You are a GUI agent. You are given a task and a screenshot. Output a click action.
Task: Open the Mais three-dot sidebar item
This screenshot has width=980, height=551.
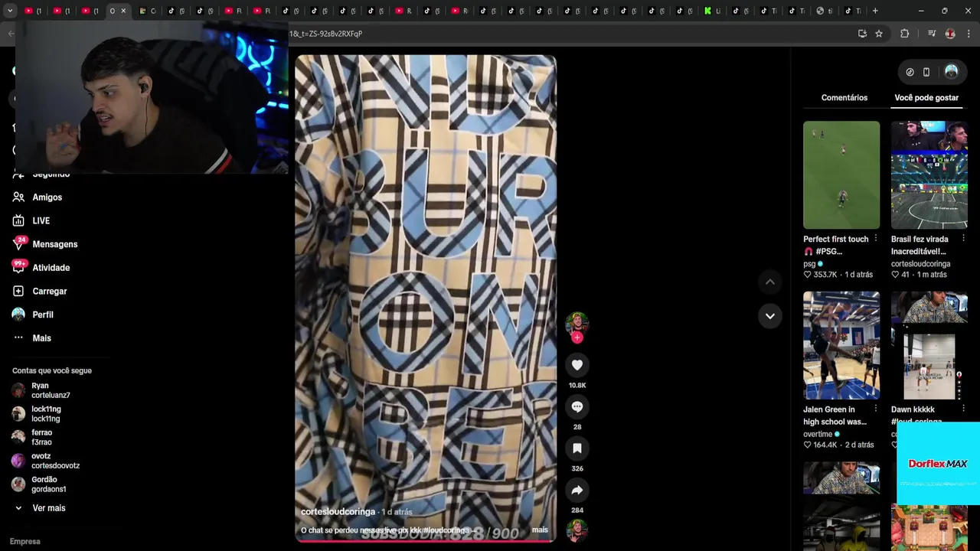42,338
